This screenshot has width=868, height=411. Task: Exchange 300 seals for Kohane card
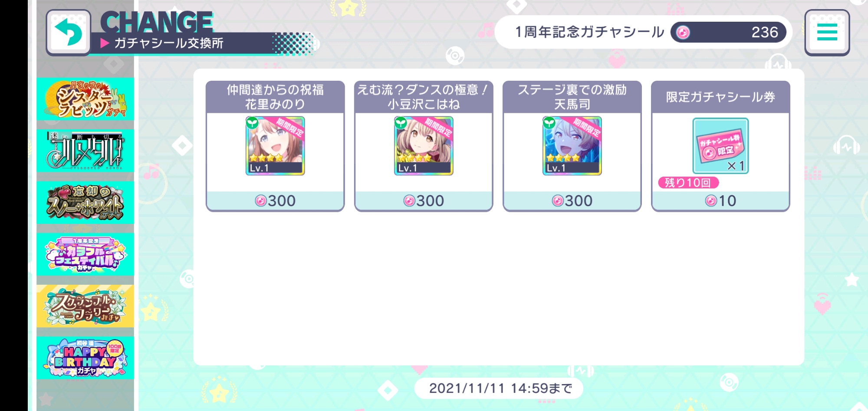coord(424,201)
